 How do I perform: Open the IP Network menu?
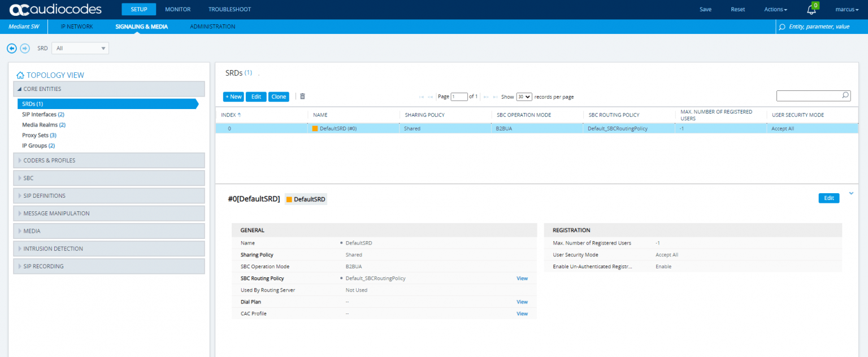[x=77, y=27]
